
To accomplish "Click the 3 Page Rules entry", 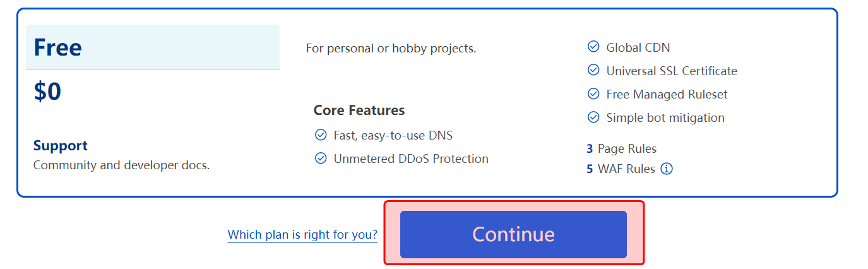I will tap(622, 149).
